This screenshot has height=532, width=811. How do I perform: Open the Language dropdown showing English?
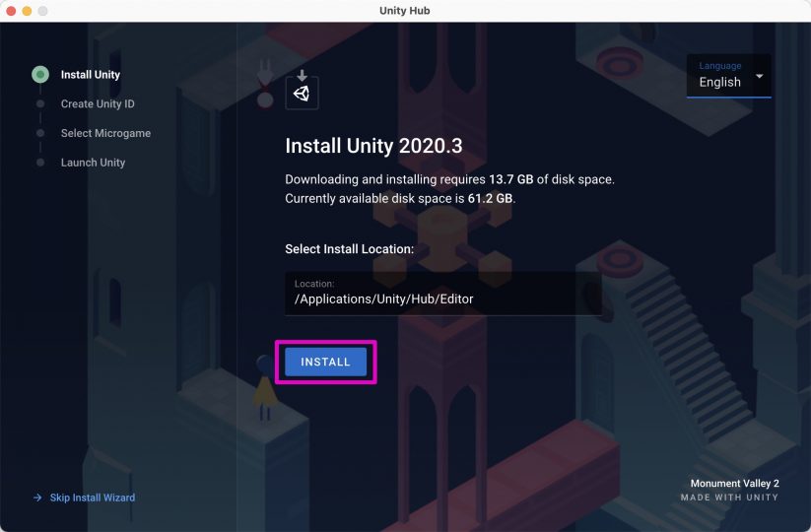pos(728,76)
